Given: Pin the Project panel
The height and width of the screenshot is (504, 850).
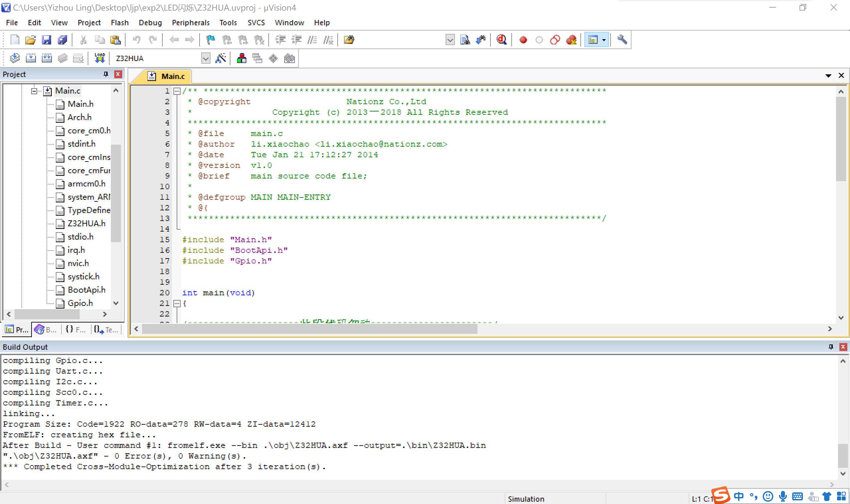Looking at the screenshot, I should [106, 74].
